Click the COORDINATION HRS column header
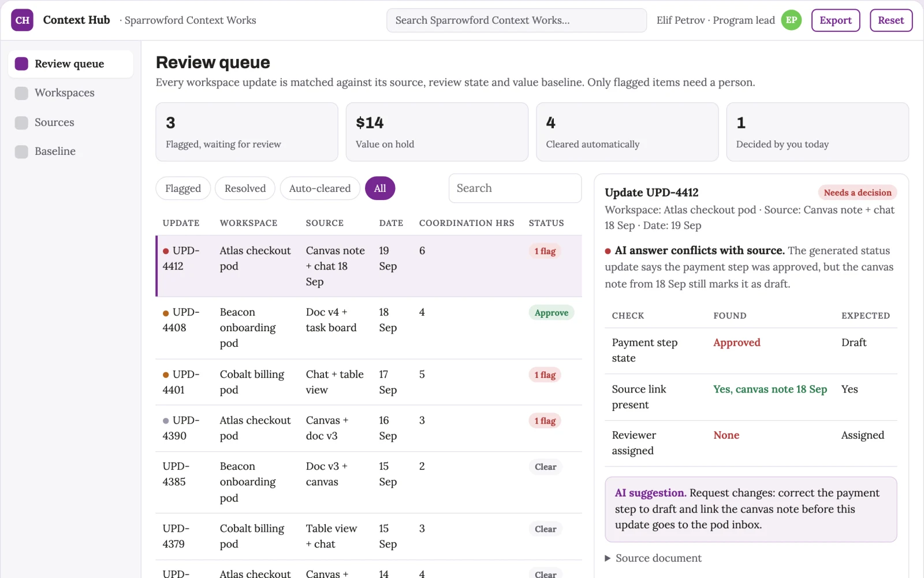The width and height of the screenshot is (924, 578). (x=467, y=223)
